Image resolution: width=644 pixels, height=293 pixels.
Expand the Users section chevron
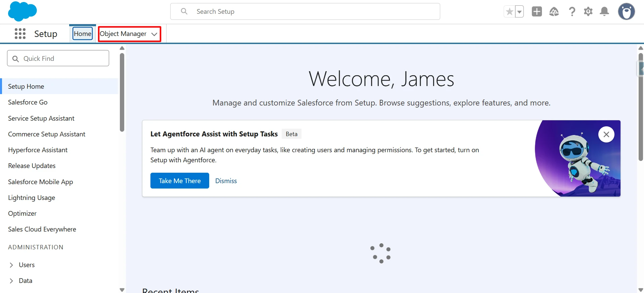pyautogui.click(x=11, y=265)
